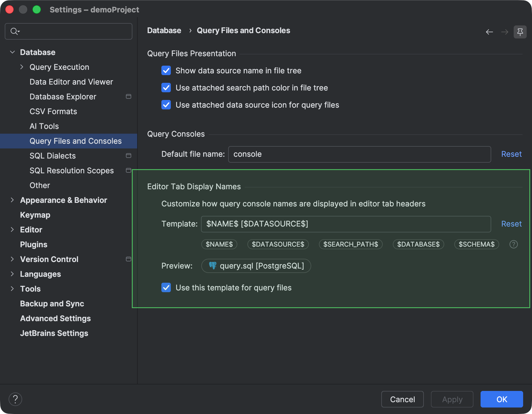Click the pin settings icon
Viewport: 532px width, 414px height.
pyautogui.click(x=520, y=32)
